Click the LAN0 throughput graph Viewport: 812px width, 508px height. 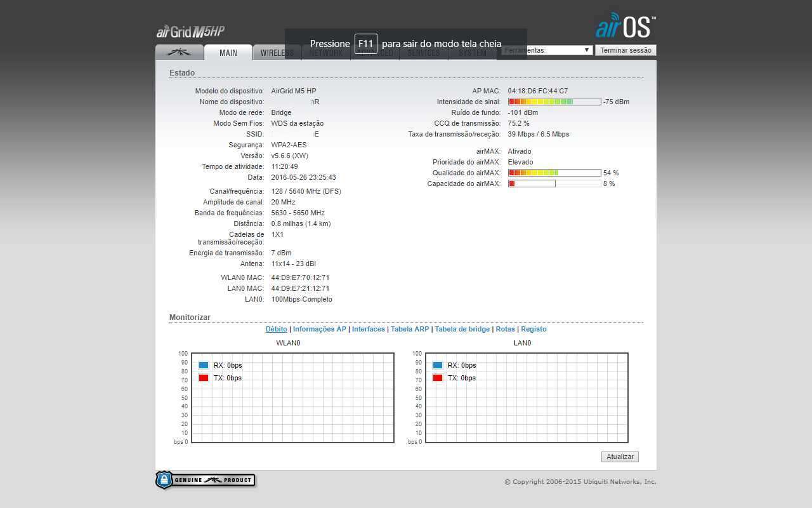point(527,398)
